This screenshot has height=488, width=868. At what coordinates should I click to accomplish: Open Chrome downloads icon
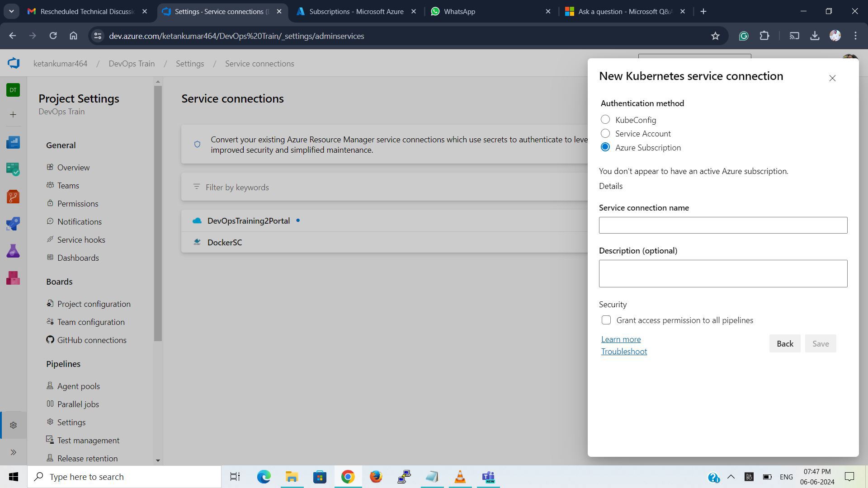815,36
